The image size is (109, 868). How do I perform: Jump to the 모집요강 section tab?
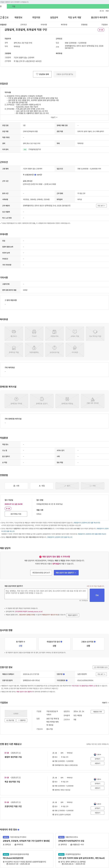coord(3,25)
